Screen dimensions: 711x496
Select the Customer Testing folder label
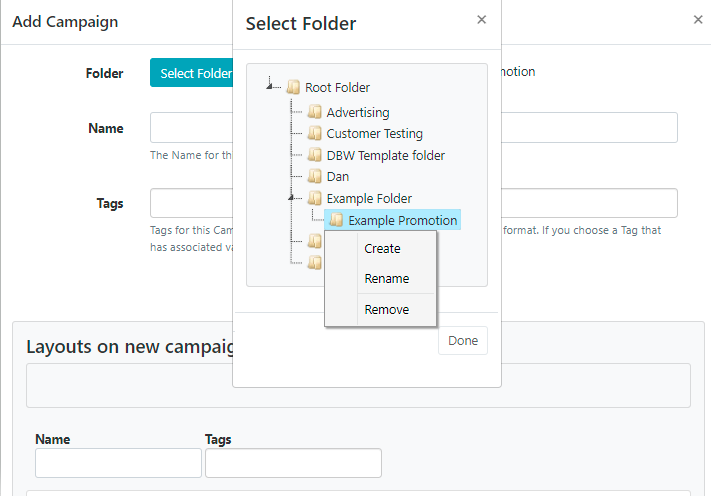[x=375, y=134]
